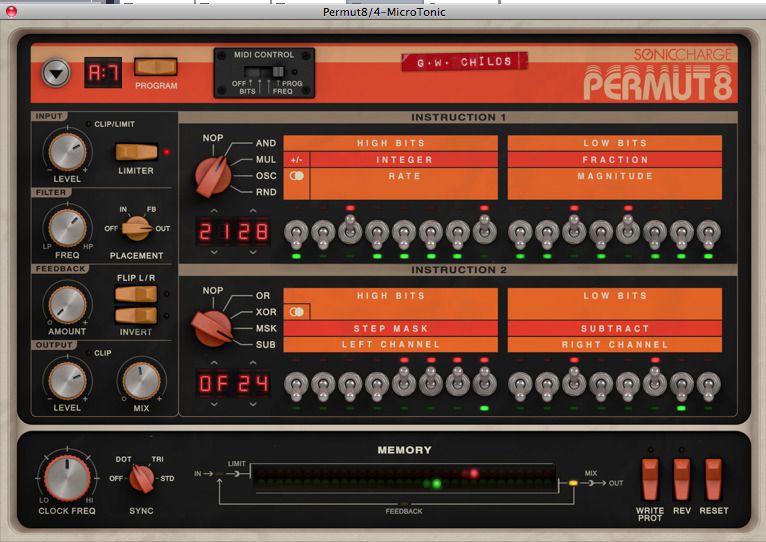This screenshot has height=542, width=766.
Task: Adjust the Output MIX knob
Action: click(141, 381)
